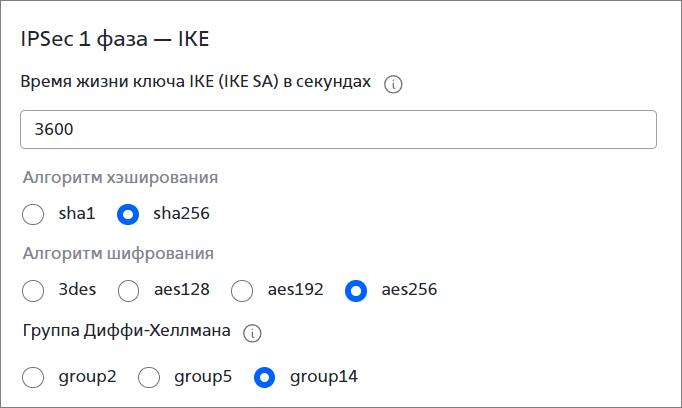This screenshot has height=408, width=682.
Task: Click the 'Алгоритм шифрования' section label
Action: 118,254
